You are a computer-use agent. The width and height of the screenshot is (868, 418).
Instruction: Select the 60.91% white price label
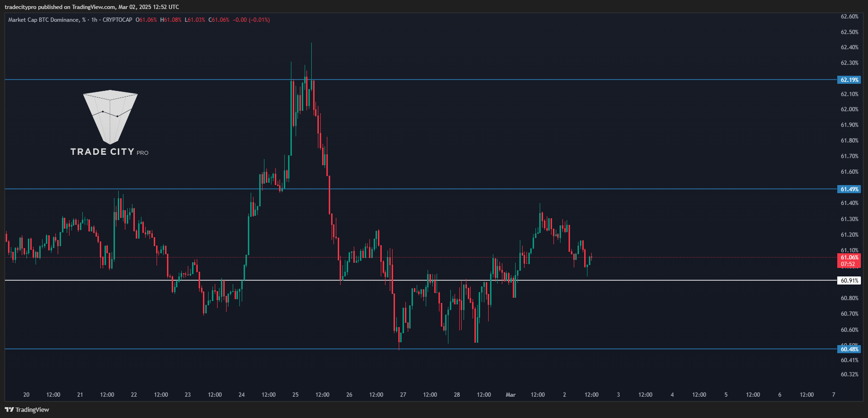(x=849, y=281)
